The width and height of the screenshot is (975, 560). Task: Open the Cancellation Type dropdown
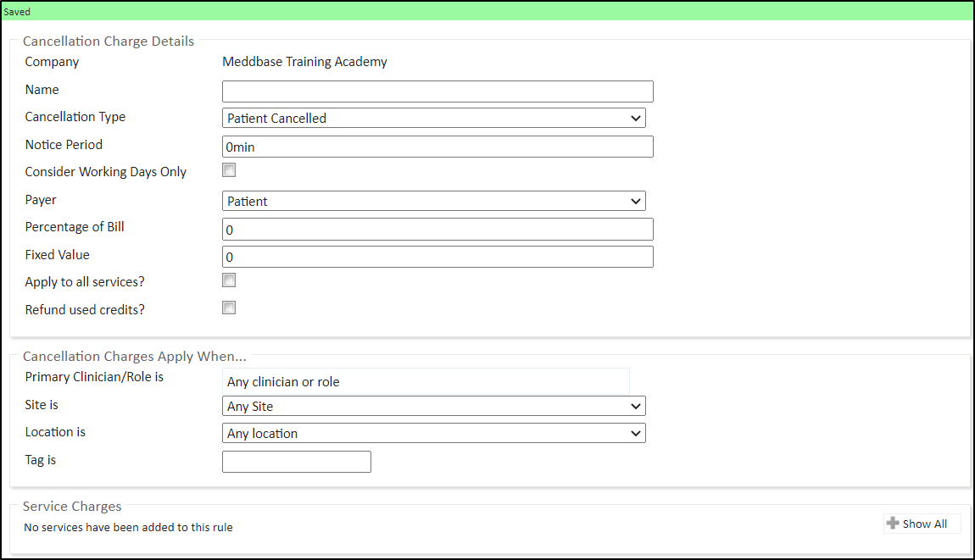433,119
